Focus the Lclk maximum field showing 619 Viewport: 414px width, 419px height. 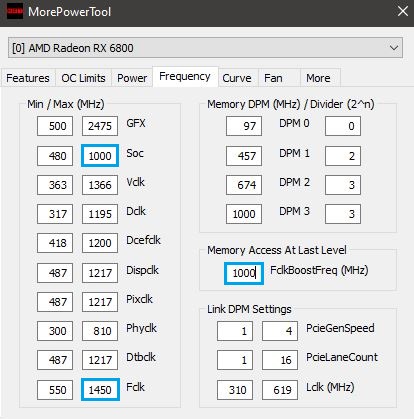tap(280, 390)
